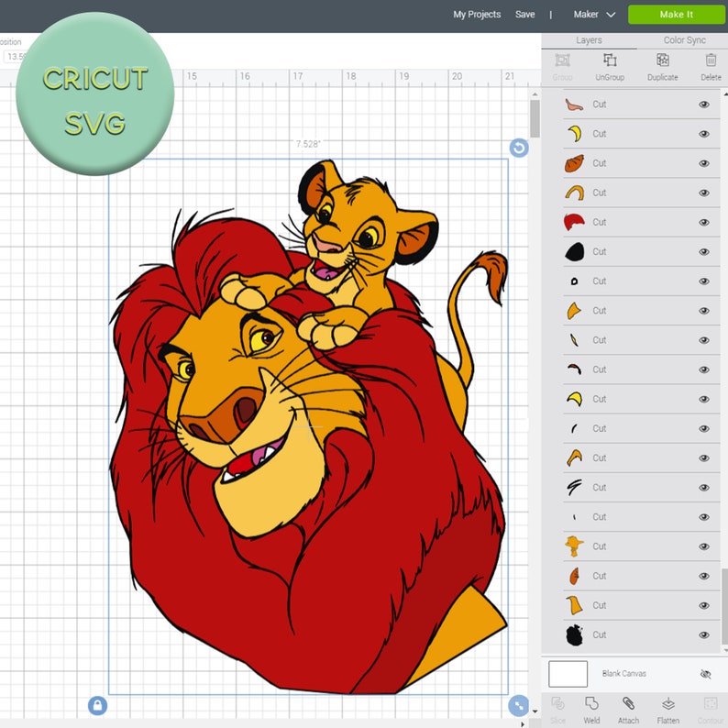Click the Blank Canvas label
The width and height of the screenshot is (728, 728).
click(x=624, y=673)
